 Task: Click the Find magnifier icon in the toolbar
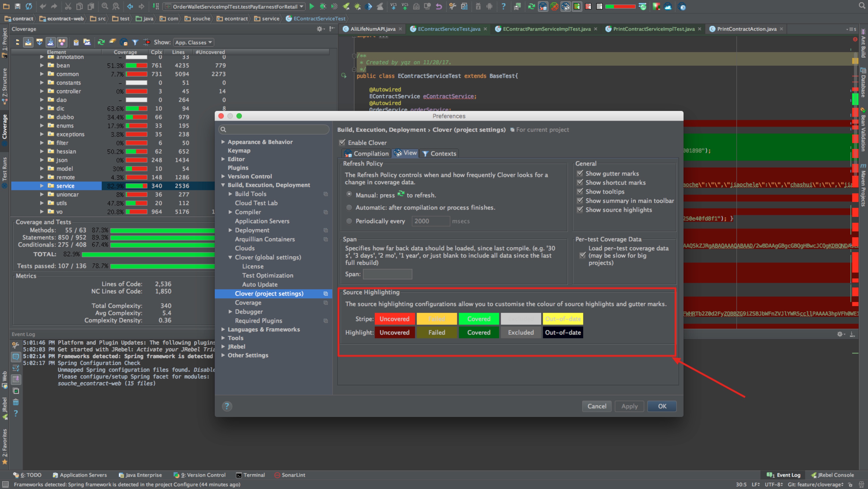point(105,6)
